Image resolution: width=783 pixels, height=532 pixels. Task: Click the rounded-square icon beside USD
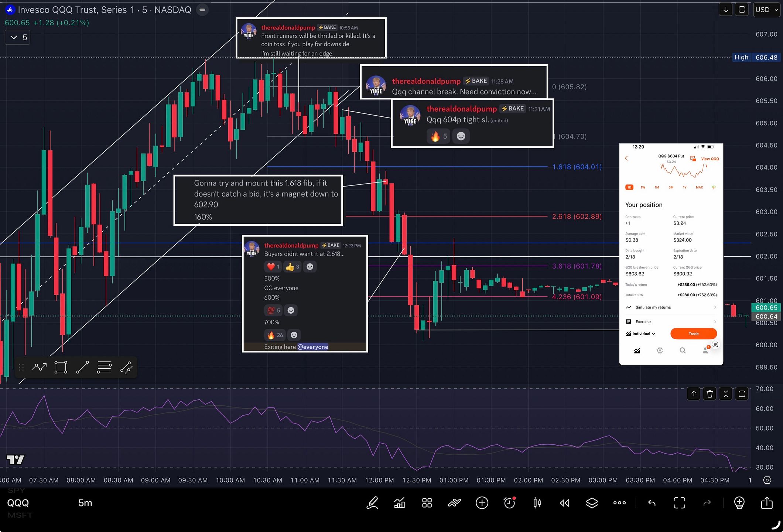pos(742,10)
